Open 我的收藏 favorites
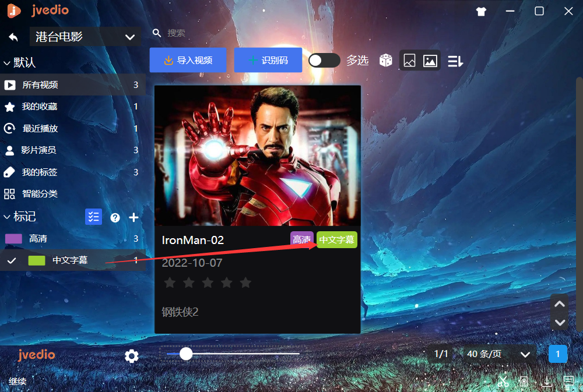 (72, 107)
